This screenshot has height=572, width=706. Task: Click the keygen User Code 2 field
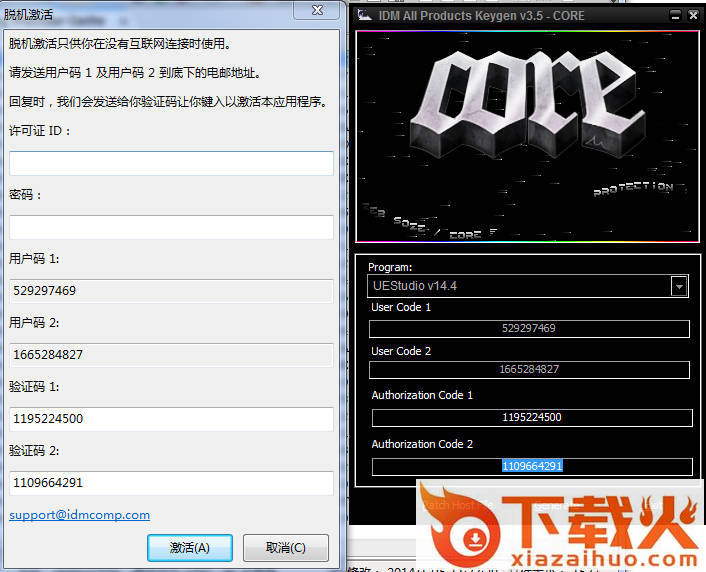click(x=529, y=370)
